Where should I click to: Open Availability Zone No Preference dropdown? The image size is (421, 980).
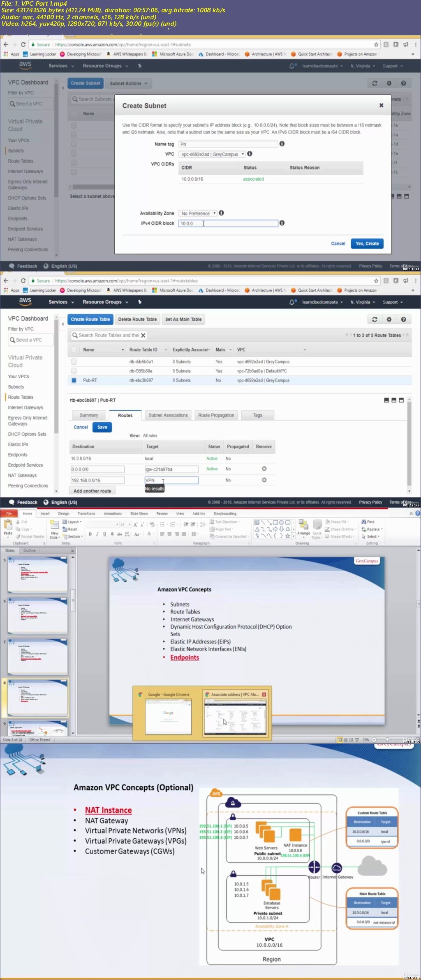coord(198,213)
